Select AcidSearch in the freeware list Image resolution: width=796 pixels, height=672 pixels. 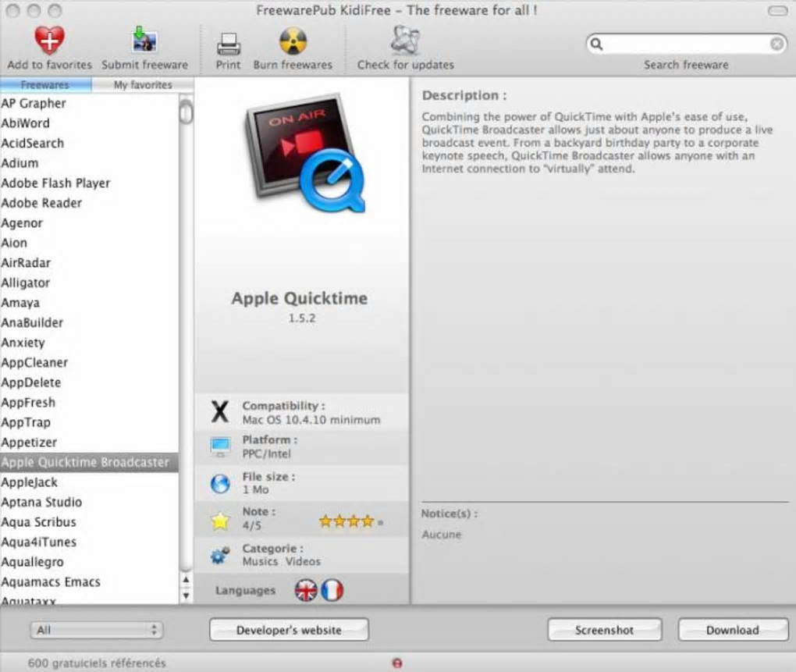pyautogui.click(x=89, y=143)
